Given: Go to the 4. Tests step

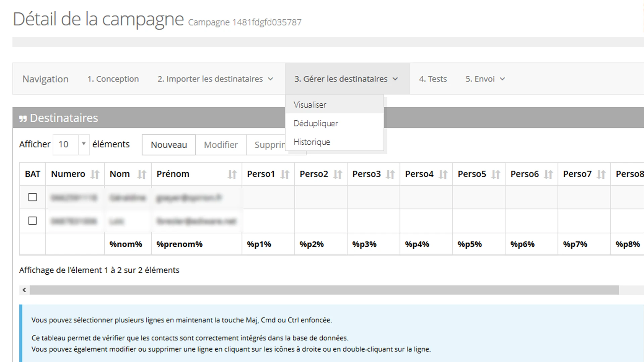Looking at the screenshot, I should 433,79.
